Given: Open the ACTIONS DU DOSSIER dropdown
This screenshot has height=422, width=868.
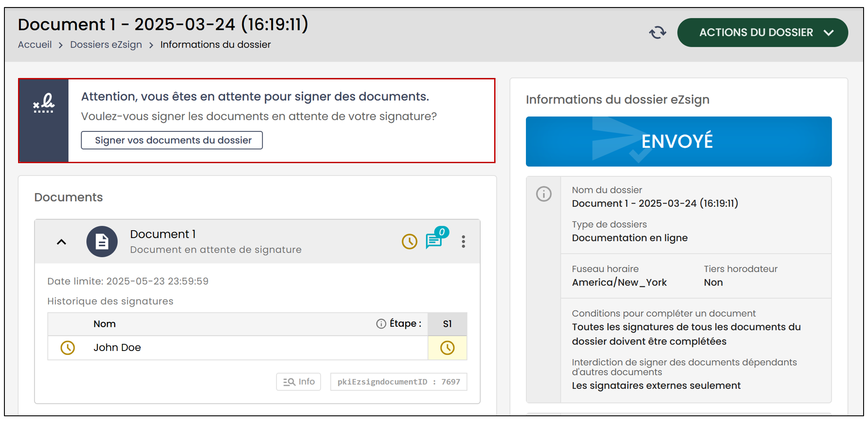Looking at the screenshot, I should 762,33.
